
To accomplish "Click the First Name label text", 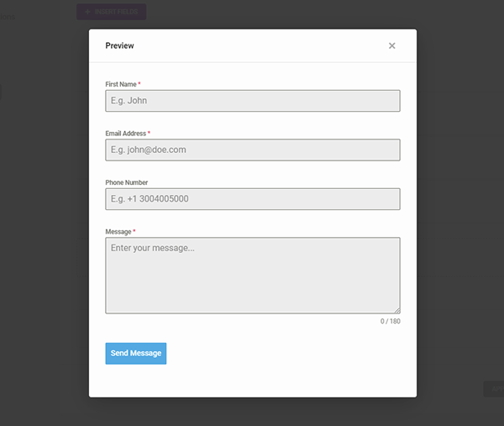I will pos(120,85).
